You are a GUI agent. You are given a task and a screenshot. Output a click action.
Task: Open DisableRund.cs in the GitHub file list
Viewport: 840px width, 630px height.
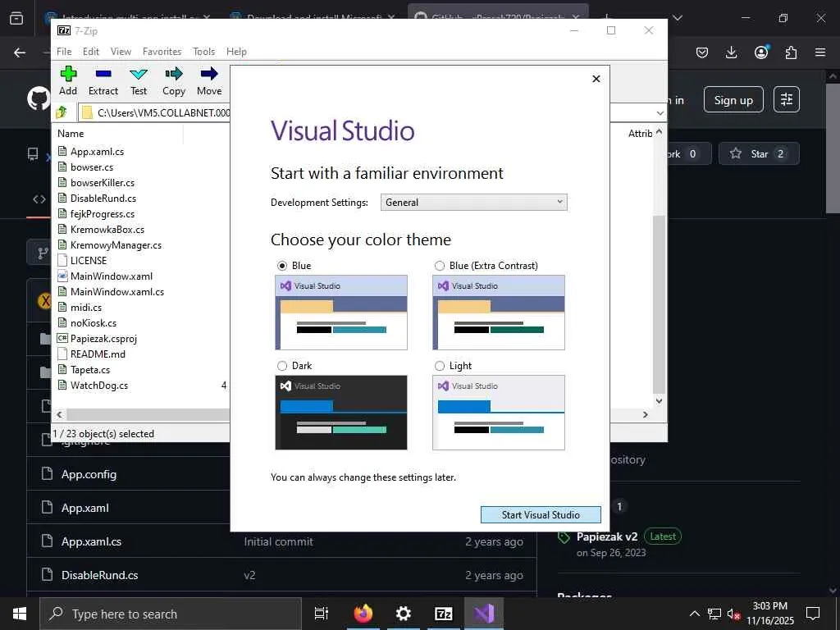[99, 575]
